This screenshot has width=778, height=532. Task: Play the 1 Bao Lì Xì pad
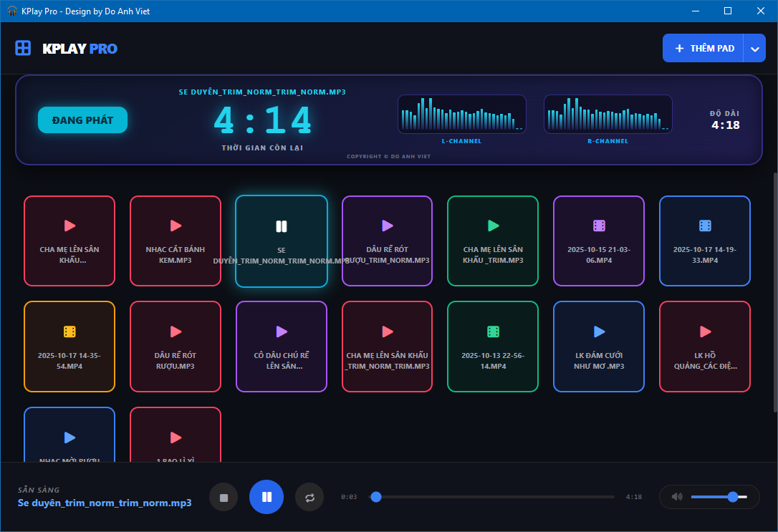[175, 435]
